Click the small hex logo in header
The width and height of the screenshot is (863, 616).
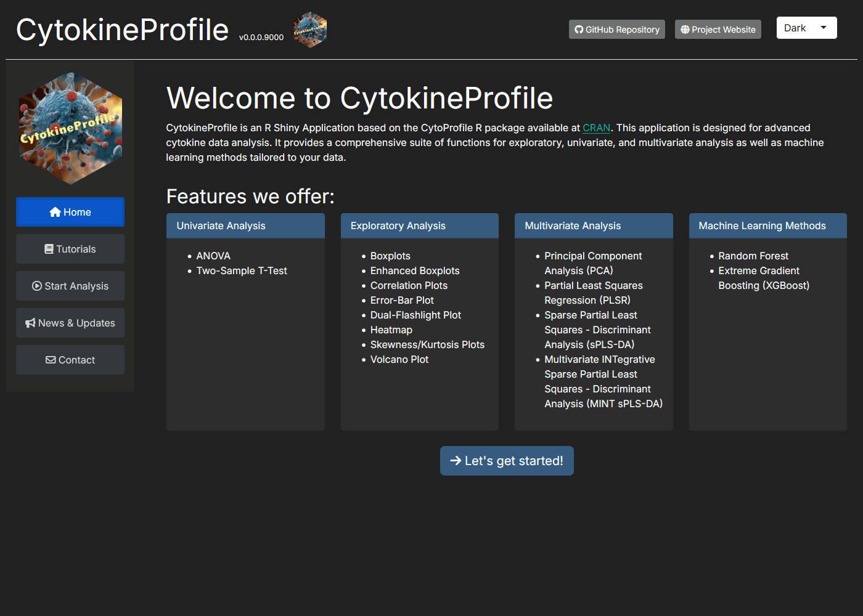pyautogui.click(x=310, y=30)
